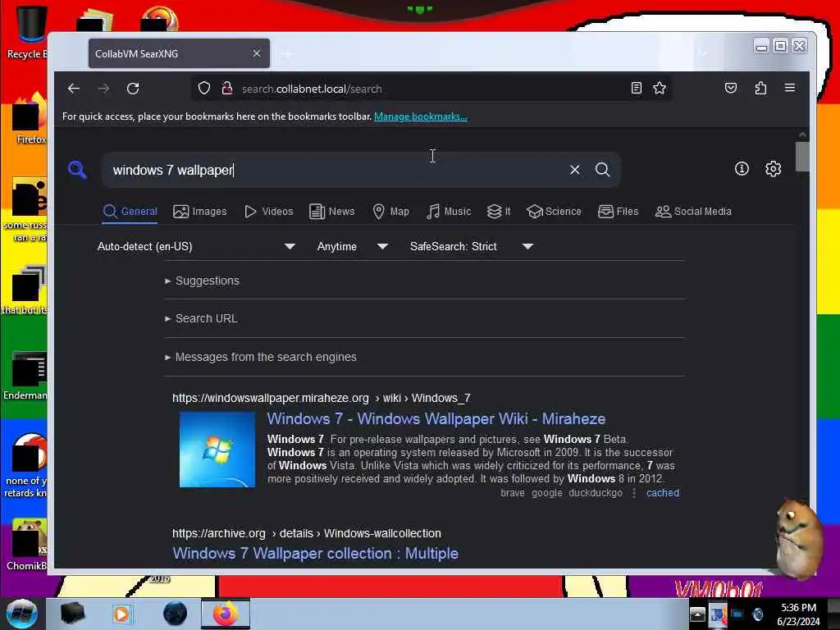Open the Windows Start orb

click(22, 614)
